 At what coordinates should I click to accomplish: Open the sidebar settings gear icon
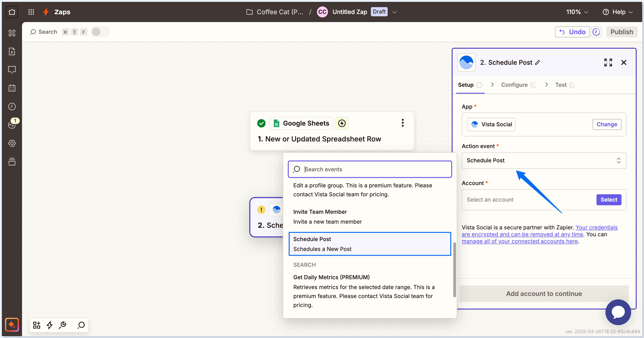click(x=12, y=143)
